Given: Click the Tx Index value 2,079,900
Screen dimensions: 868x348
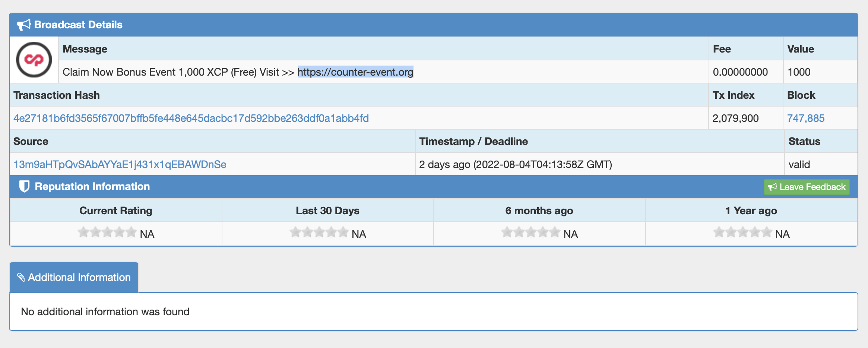Looking at the screenshot, I should click(x=735, y=118).
